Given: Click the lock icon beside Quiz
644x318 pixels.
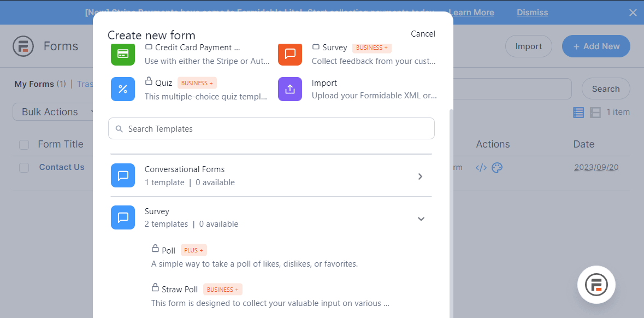Looking at the screenshot, I should click(x=149, y=81).
